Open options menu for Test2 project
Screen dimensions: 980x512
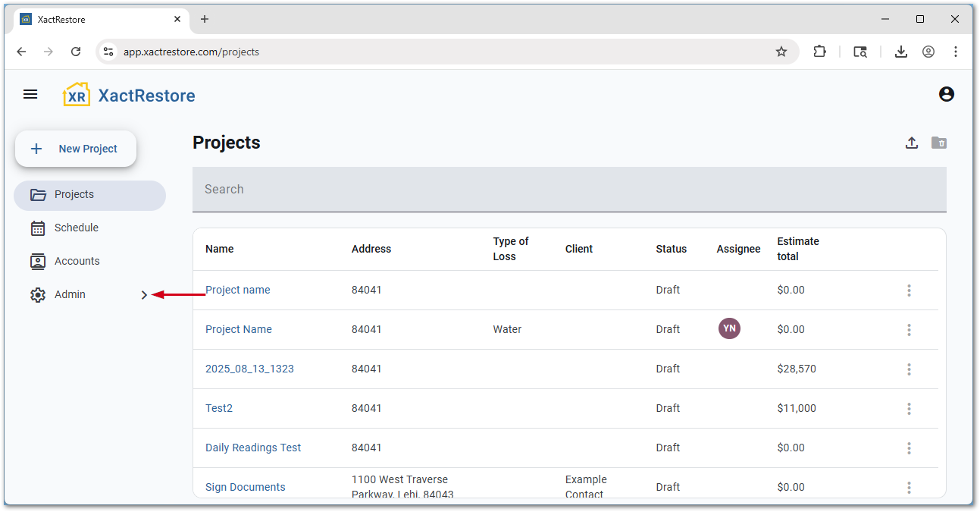pos(909,408)
